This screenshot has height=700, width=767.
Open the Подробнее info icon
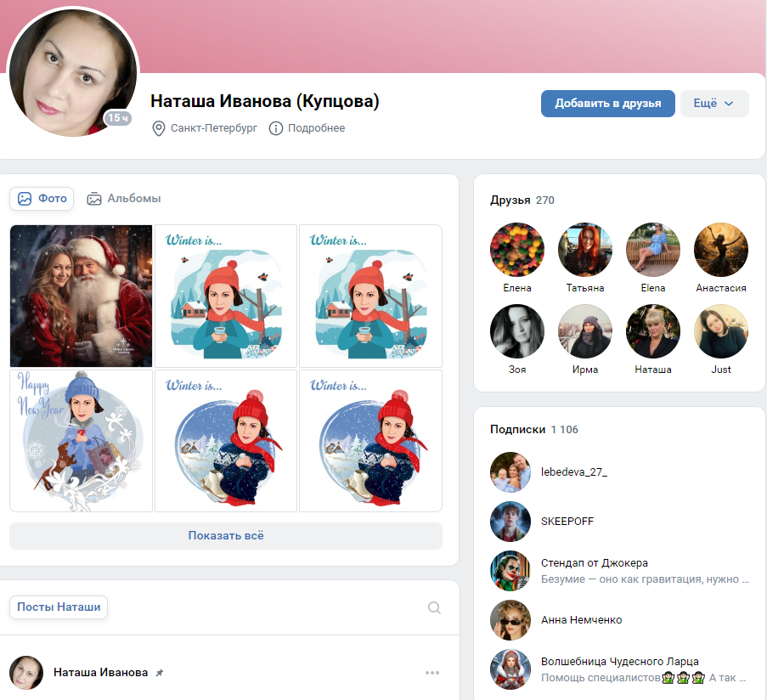tap(276, 128)
